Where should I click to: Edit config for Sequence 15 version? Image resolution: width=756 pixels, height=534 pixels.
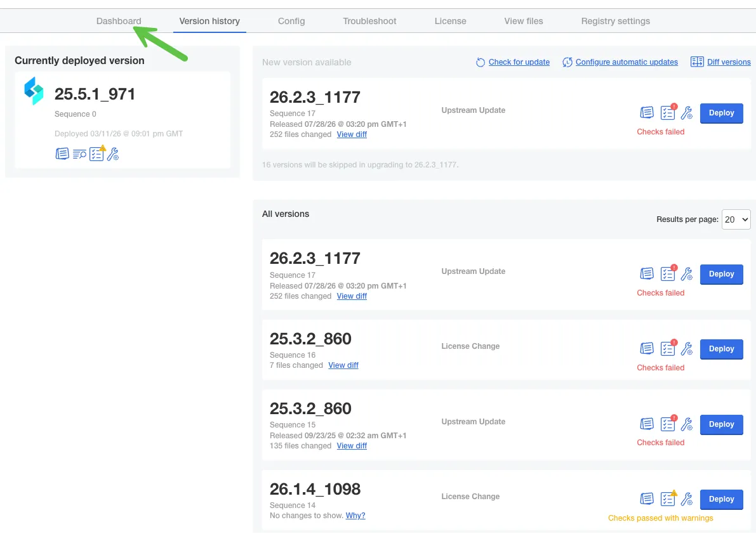[687, 424]
